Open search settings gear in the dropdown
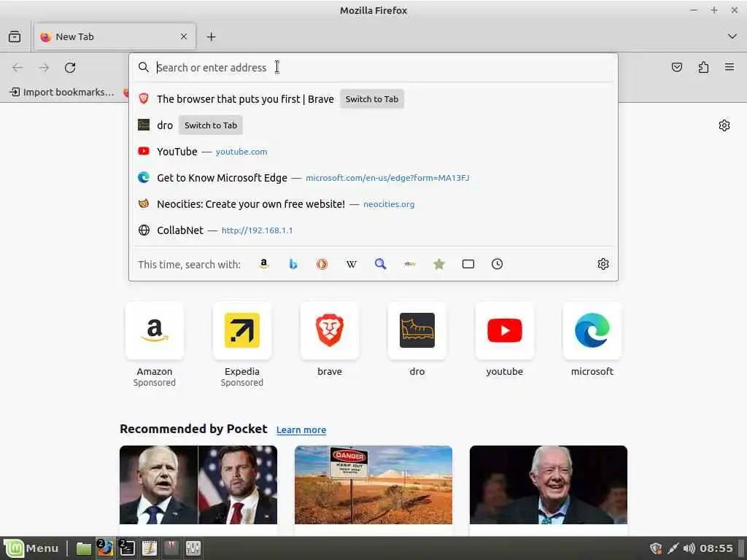The height and width of the screenshot is (560, 747). point(603,264)
